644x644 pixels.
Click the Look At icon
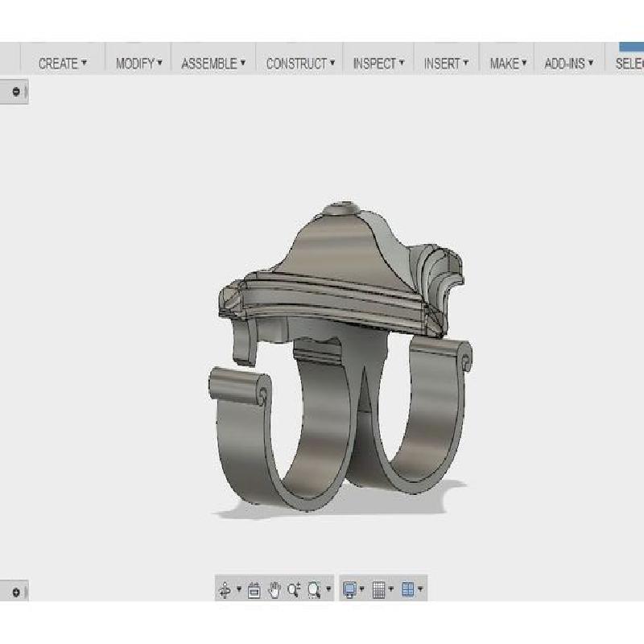click(254, 591)
